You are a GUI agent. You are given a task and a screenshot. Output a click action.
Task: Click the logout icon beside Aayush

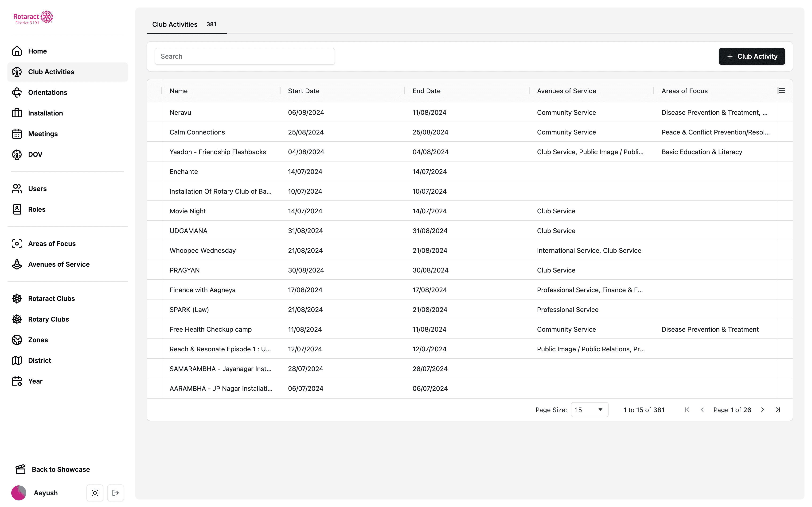pyautogui.click(x=115, y=493)
